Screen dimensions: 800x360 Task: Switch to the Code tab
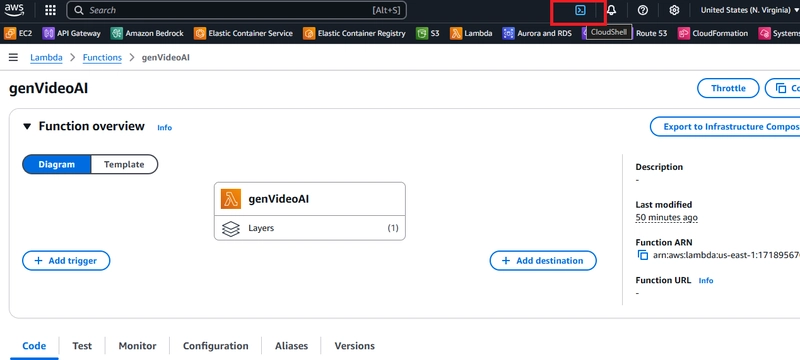tap(34, 346)
